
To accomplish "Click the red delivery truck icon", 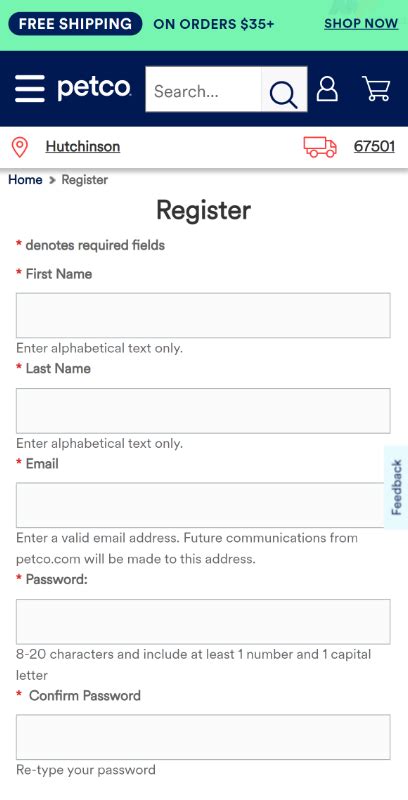I will 320,147.
